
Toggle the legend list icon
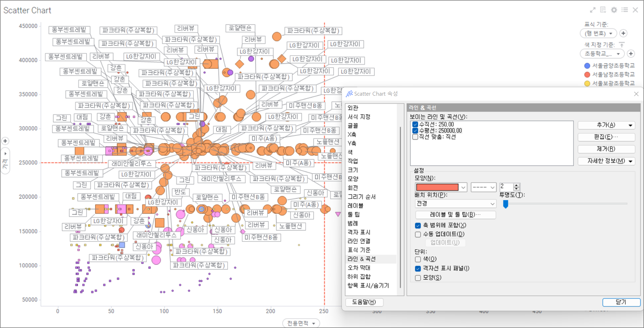(x=624, y=10)
